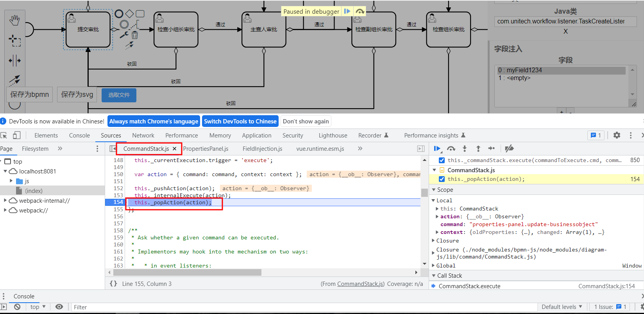Toggle console sidebar icon
Image resolution: width=644 pixels, height=314 pixels.
[4, 307]
